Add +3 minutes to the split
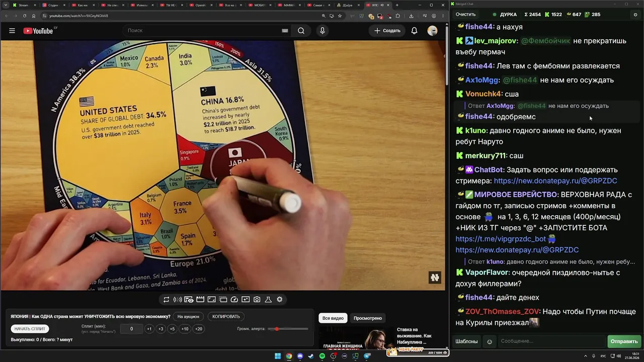Viewport: 644px width, 362px height. point(160,329)
